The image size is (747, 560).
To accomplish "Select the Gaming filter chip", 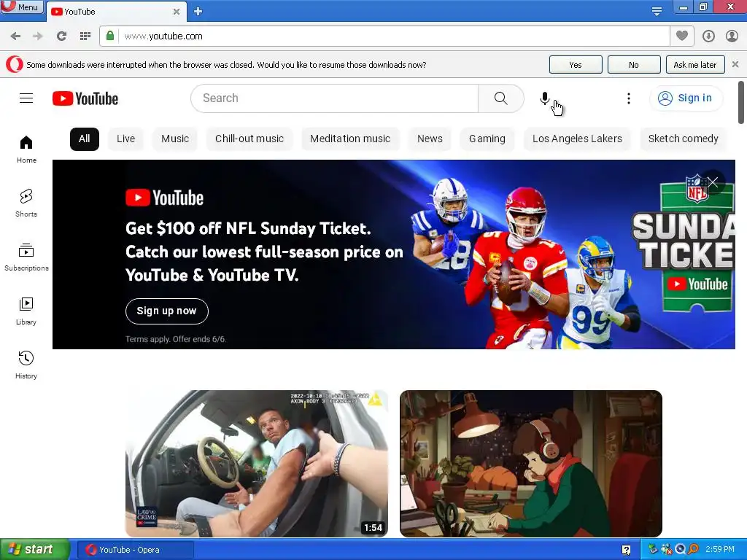I will pyautogui.click(x=487, y=139).
